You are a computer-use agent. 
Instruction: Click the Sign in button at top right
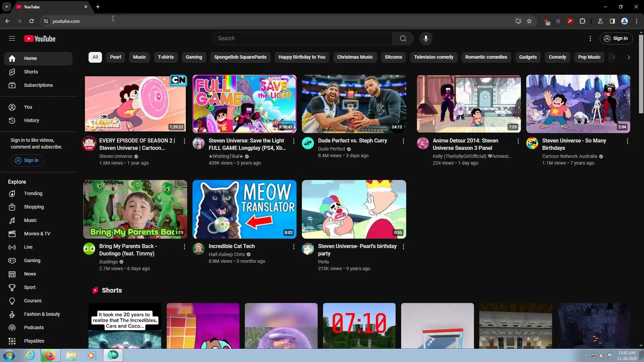click(x=616, y=39)
